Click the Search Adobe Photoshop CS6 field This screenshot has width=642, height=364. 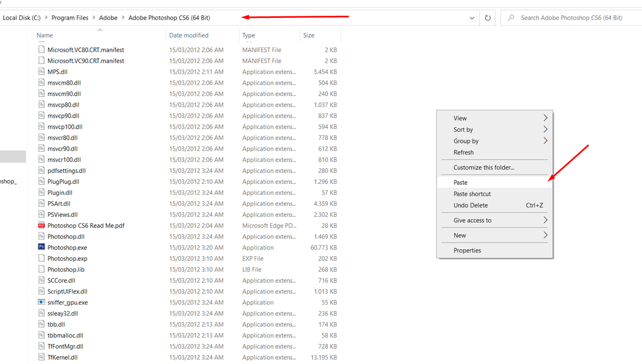571,18
